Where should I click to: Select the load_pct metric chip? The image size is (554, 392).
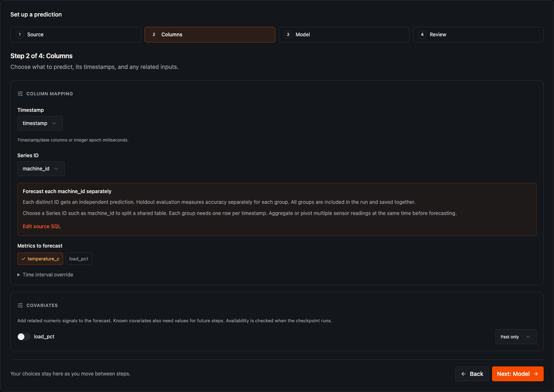[x=78, y=259]
